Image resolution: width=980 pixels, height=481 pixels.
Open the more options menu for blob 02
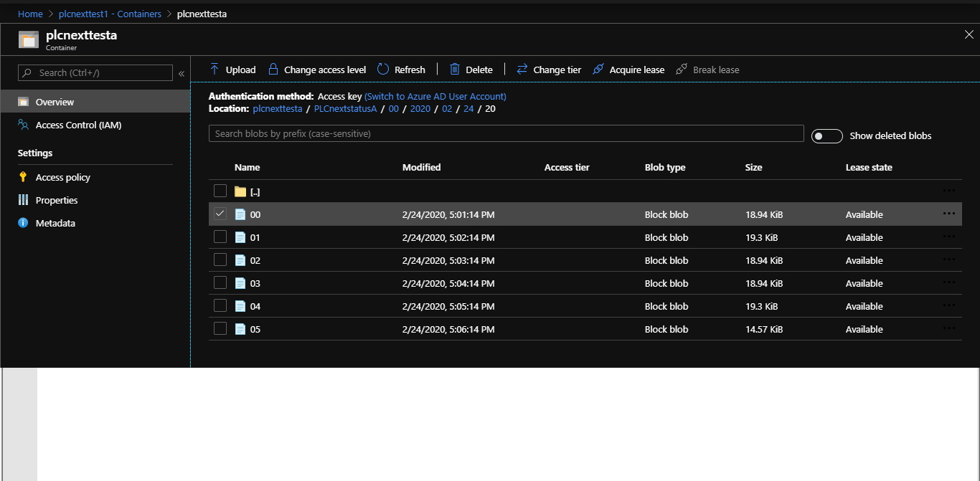(949, 259)
